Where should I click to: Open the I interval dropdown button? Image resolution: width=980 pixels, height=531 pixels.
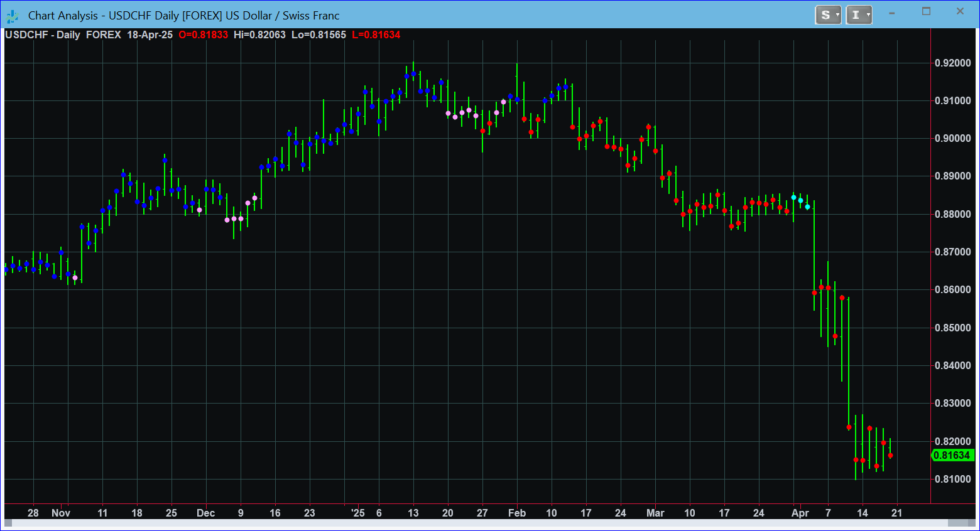tap(859, 15)
